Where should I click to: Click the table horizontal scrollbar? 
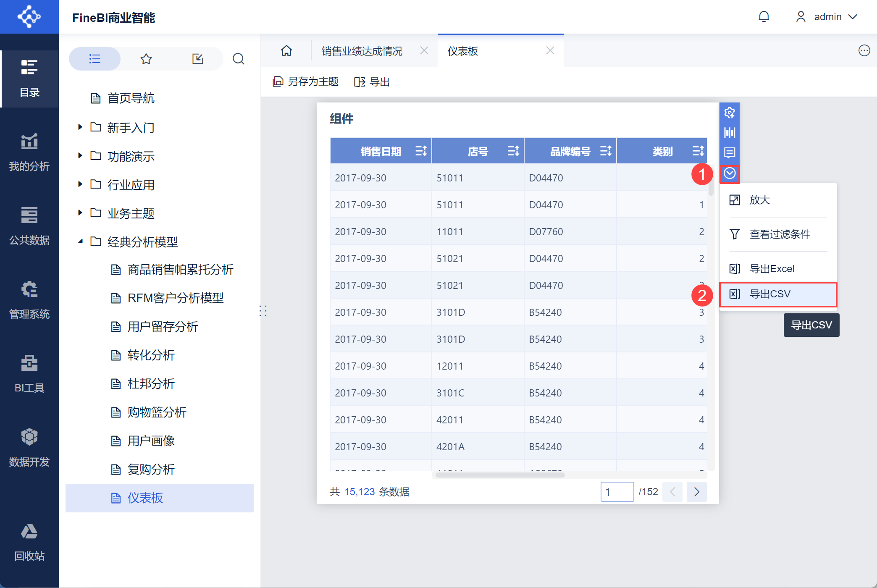click(500, 475)
